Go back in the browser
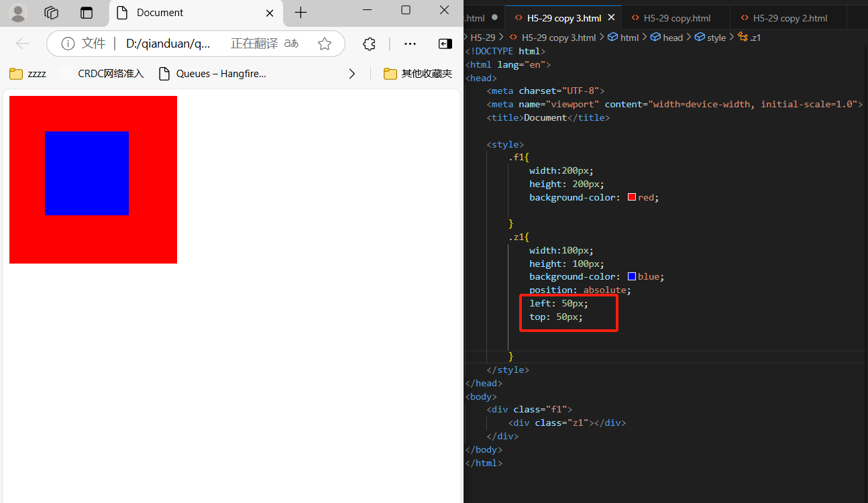Screen dimensions: 868x503 23,44
